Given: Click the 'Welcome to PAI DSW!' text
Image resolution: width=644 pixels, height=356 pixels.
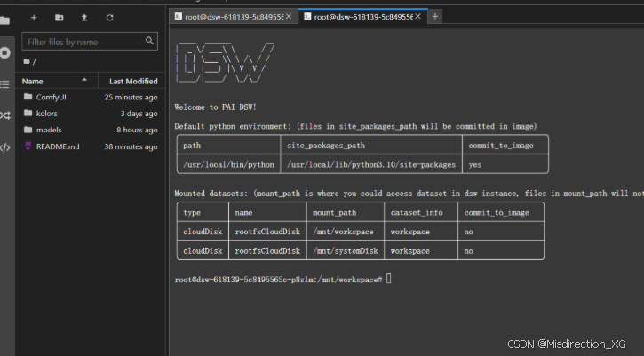Looking at the screenshot, I should pos(215,107).
